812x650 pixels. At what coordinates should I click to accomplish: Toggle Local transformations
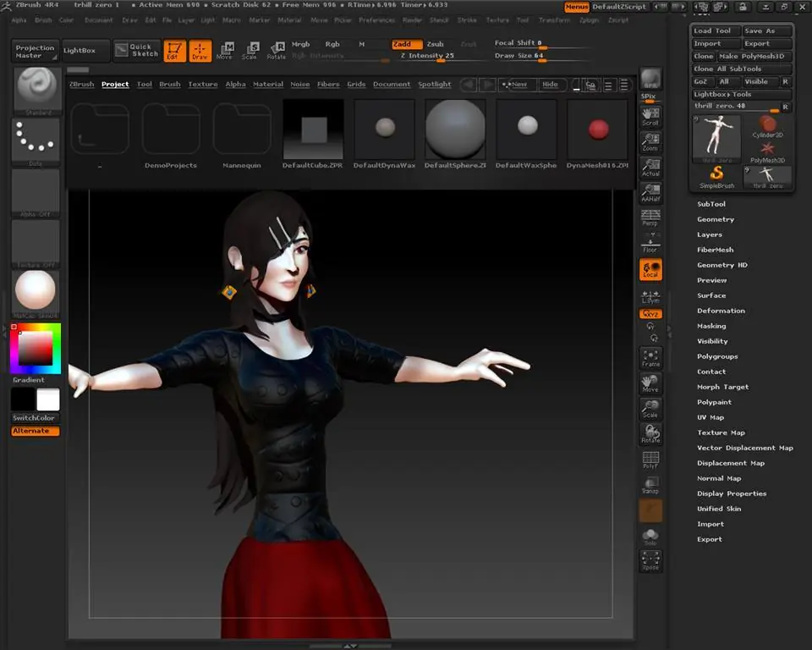(650, 269)
